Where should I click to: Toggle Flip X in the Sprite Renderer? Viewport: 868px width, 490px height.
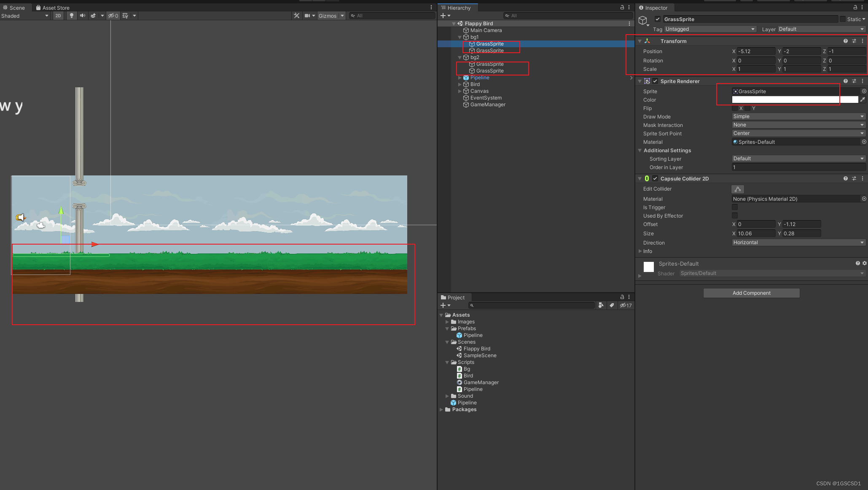click(x=735, y=108)
